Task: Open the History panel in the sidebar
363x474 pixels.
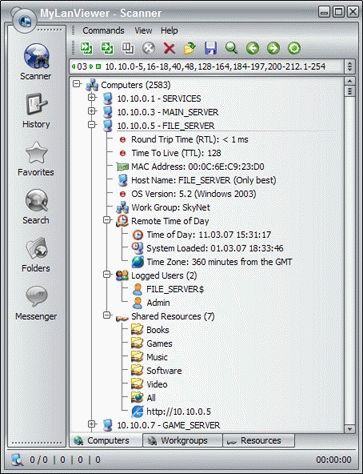Action: pyautogui.click(x=36, y=111)
